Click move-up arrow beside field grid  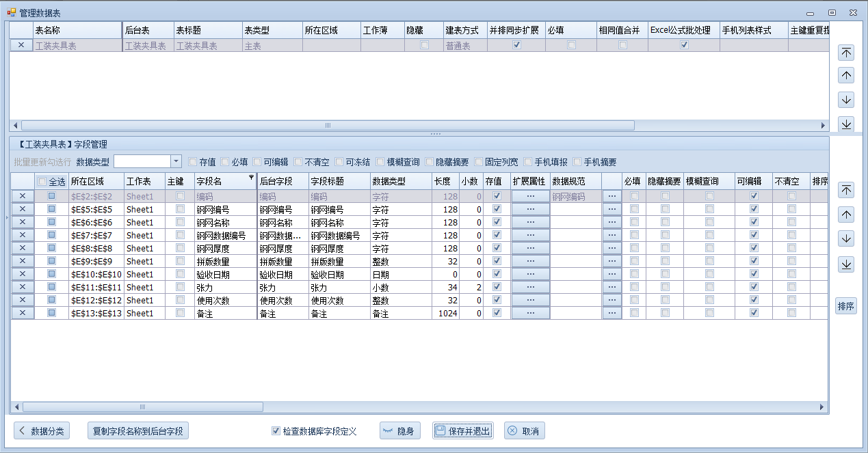tap(846, 215)
